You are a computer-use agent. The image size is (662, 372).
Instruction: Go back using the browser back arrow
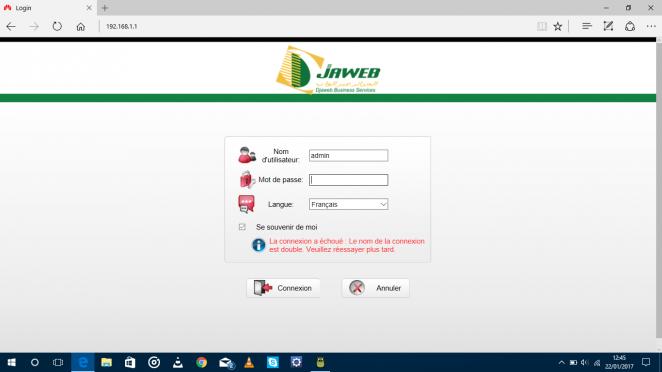click(11, 26)
